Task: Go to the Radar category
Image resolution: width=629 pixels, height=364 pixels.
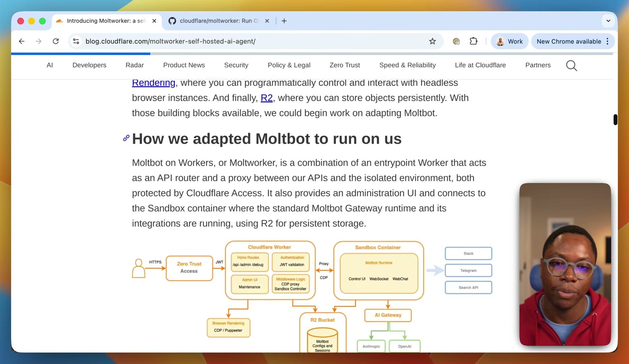Action: [134, 65]
